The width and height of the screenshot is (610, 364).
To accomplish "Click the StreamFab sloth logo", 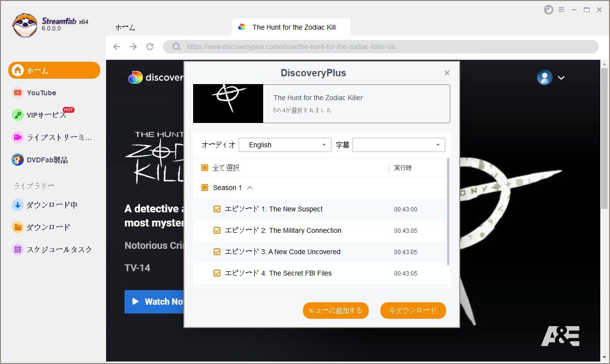I will [25, 25].
